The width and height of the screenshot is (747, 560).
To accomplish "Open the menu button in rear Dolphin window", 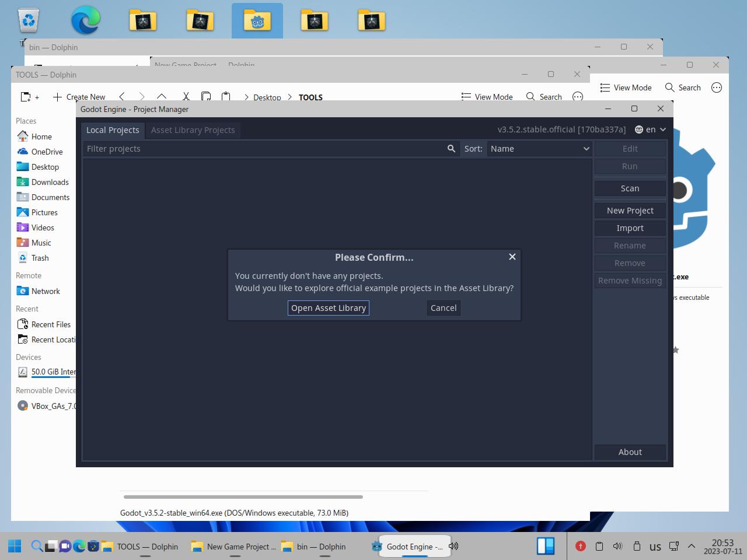I will pyautogui.click(x=717, y=87).
